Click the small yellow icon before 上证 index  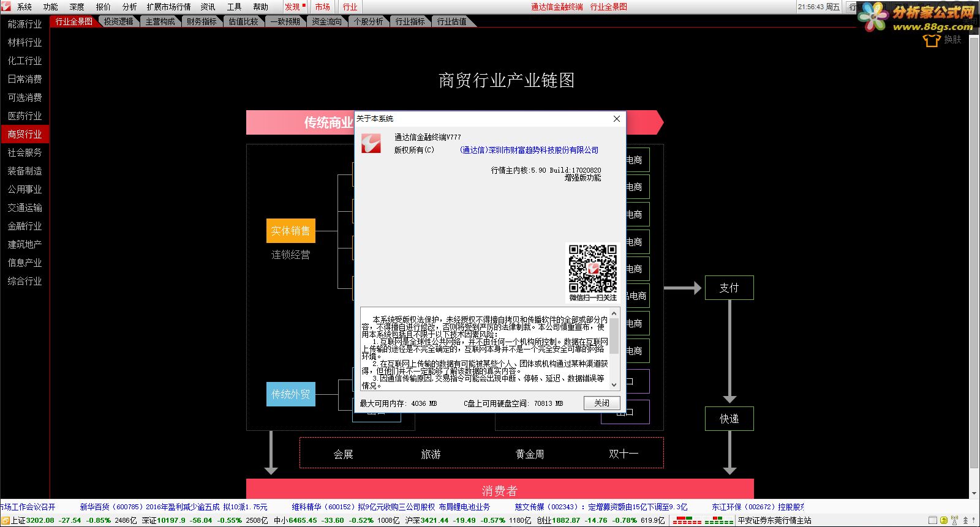pyautogui.click(x=5, y=521)
